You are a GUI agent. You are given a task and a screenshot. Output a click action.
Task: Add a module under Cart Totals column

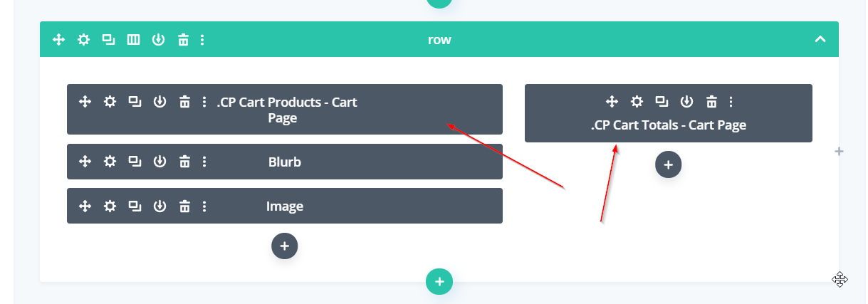coord(668,164)
